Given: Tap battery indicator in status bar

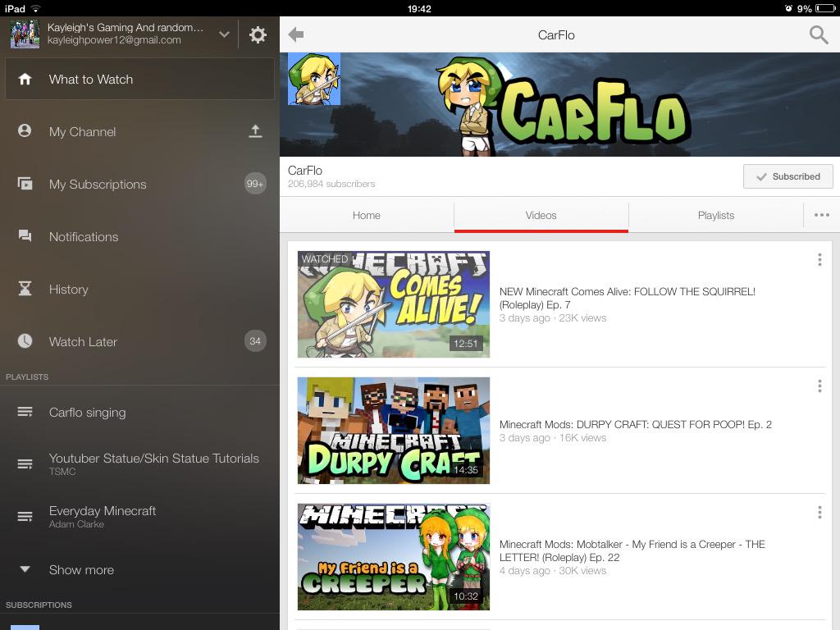Looking at the screenshot, I should (825, 8).
